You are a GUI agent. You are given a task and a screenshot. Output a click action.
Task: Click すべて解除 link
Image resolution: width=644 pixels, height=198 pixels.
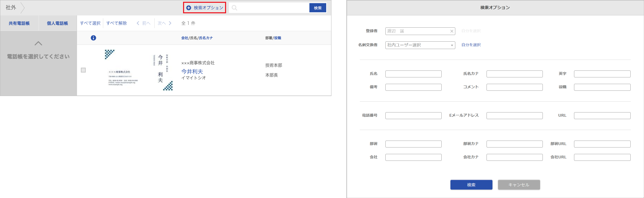(x=117, y=23)
